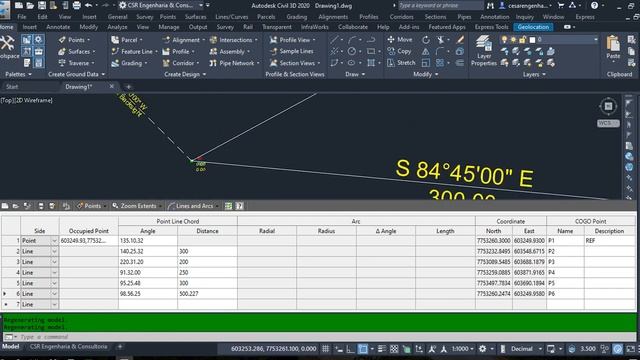This screenshot has height=360, width=640.
Task: Click the Occupied Point cell 603249.93,77532
Action: click(x=89, y=241)
